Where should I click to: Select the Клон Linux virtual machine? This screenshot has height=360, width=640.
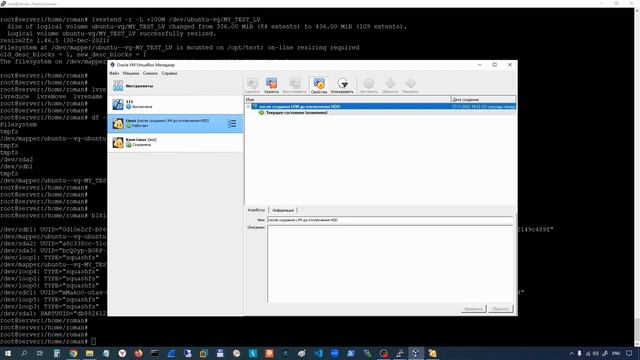point(176,142)
